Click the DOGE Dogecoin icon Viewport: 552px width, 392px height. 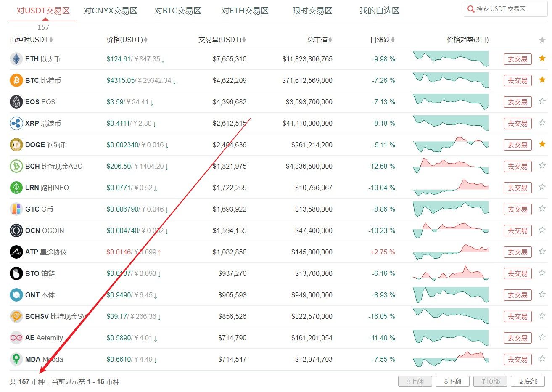(16, 145)
